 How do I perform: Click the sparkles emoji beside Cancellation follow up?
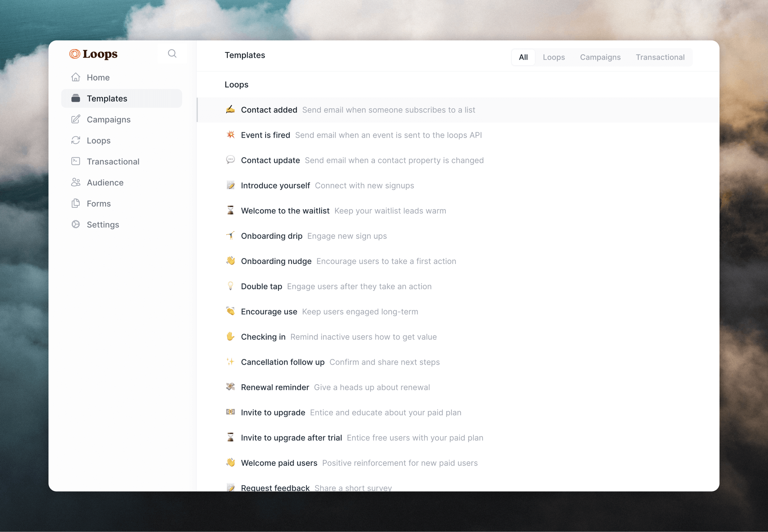[230, 362]
